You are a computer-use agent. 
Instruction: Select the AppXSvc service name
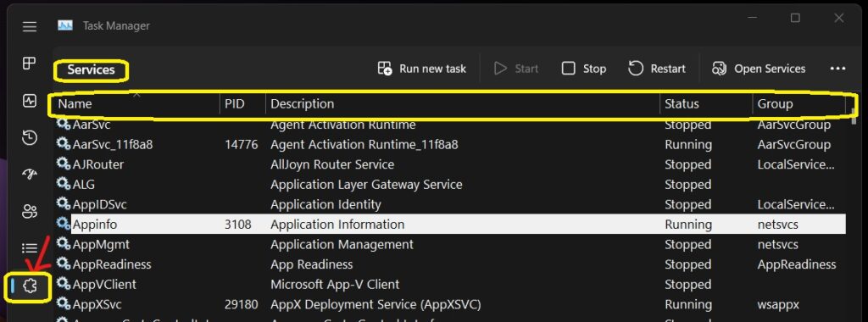pyautogui.click(x=97, y=304)
